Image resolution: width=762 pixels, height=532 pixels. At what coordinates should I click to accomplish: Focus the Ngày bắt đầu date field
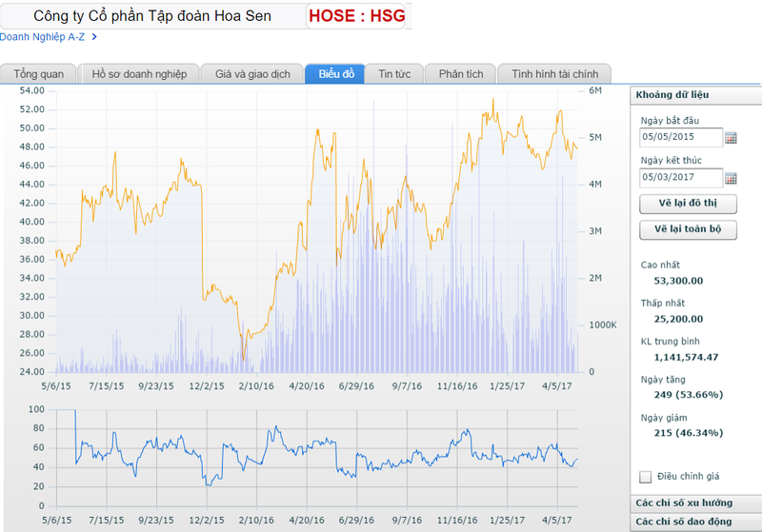(680, 138)
